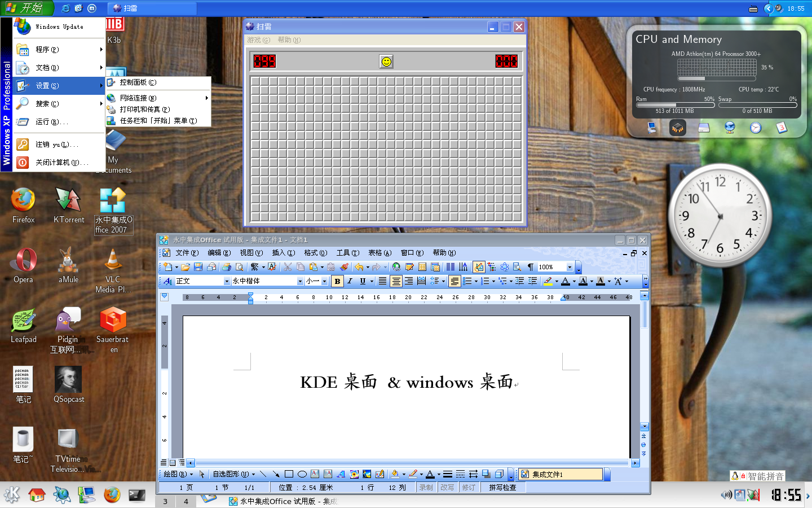Expand the font color dropdown arrow
The image size is (812, 508).
574,281
